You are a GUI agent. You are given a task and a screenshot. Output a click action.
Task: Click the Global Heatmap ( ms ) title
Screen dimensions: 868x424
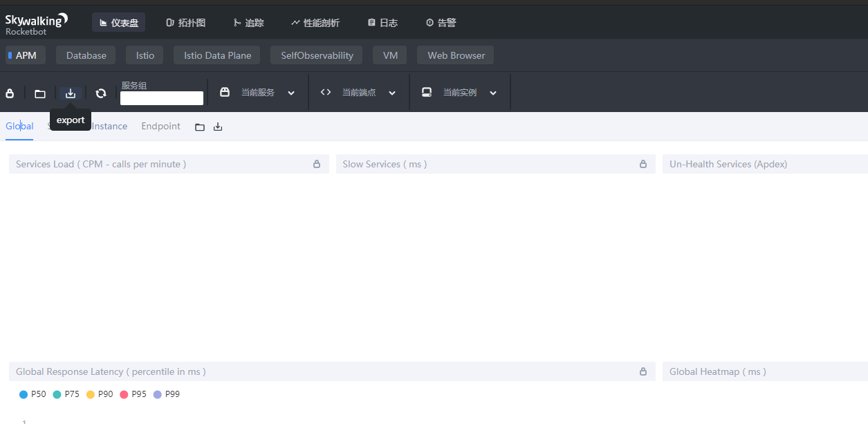pos(718,371)
